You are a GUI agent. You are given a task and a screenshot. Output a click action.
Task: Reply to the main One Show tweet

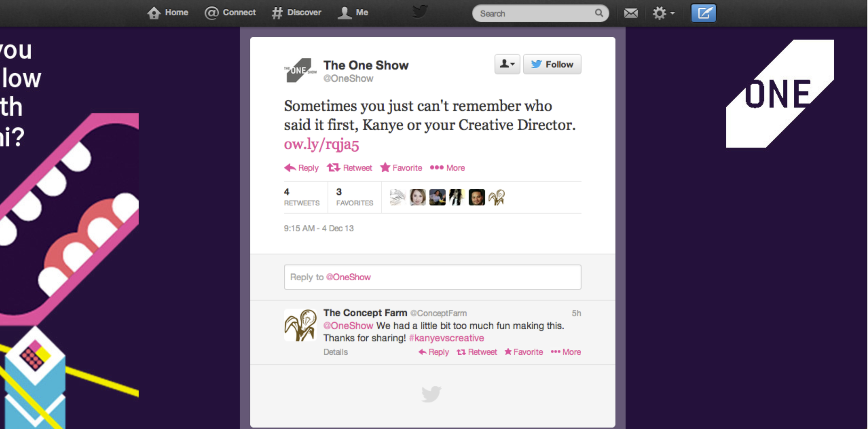coord(301,168)
